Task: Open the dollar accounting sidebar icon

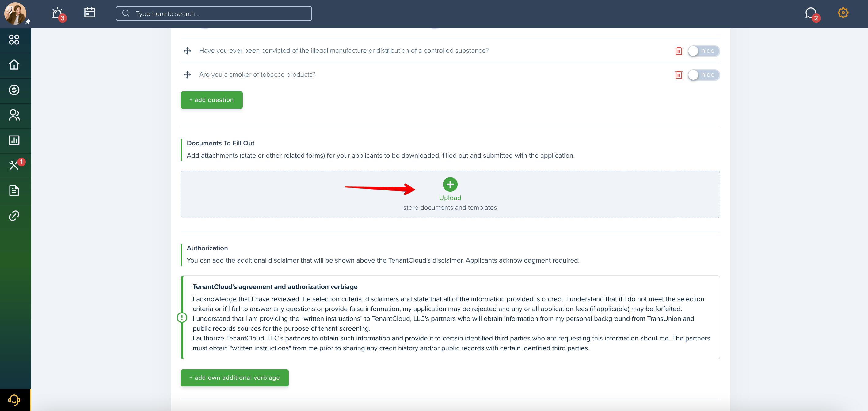Action: (x=14, y=90)
